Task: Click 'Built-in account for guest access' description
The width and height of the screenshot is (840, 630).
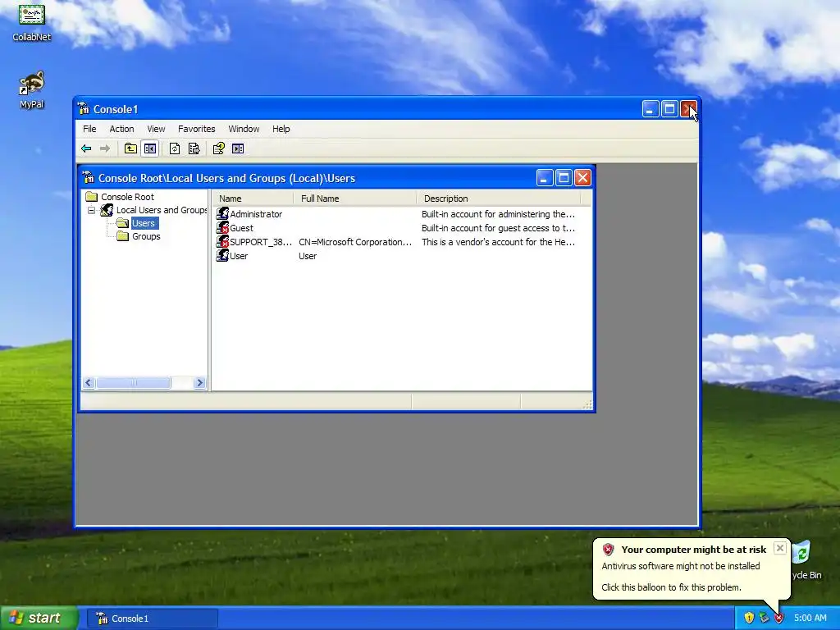Action: coord(498,228)
